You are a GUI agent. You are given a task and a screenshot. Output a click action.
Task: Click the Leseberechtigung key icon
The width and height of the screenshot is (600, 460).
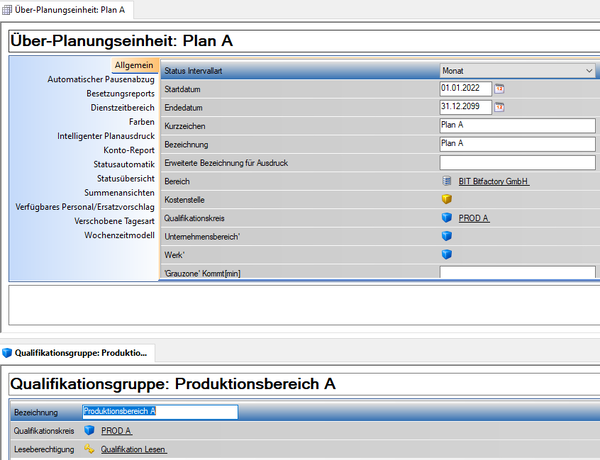(x=89, y=450)
